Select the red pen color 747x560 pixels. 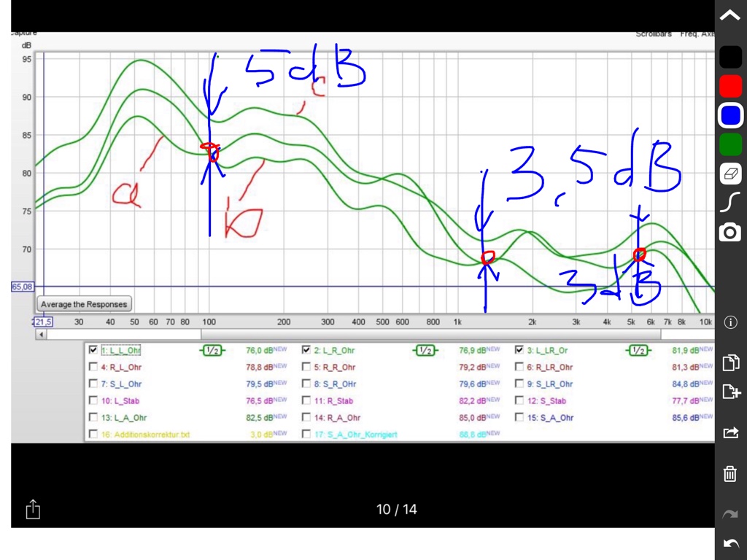tap(730, 86)
